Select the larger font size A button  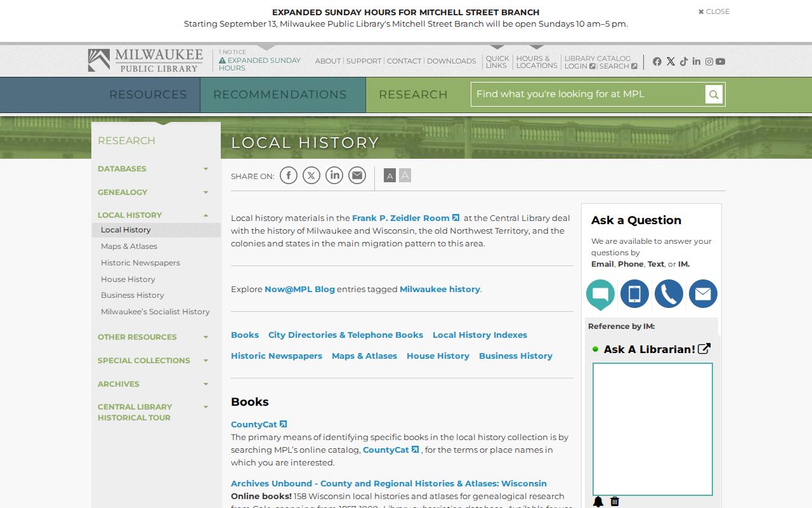405,175
